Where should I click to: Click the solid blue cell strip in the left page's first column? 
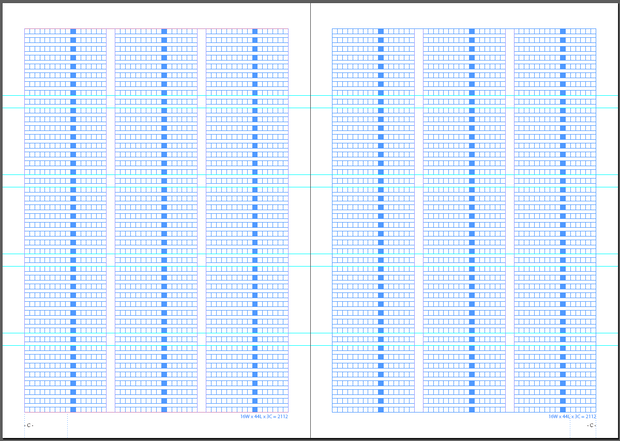coord(73,220)
